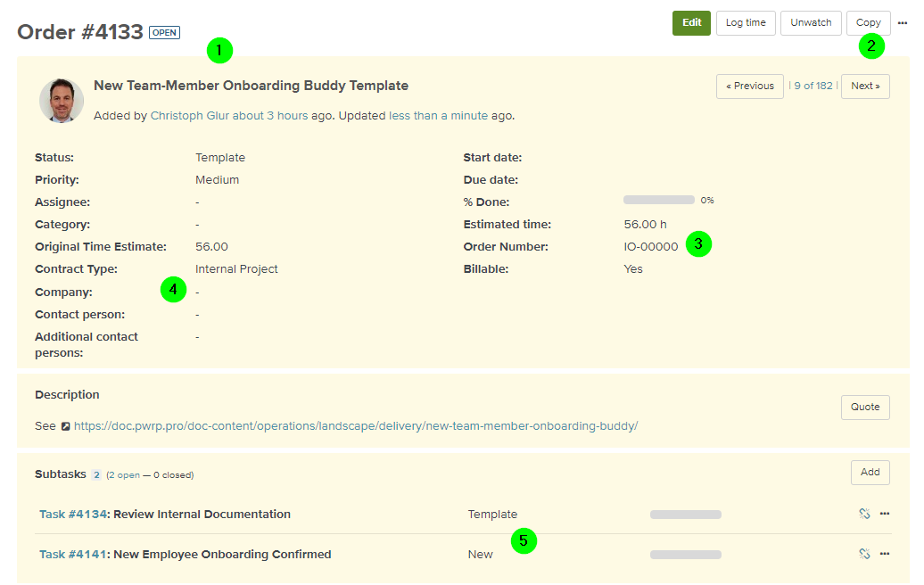Open the '2 open' subtasks link
Image resolution: width=924 pixels, height=585 pixels.
[x=124, y=474]
